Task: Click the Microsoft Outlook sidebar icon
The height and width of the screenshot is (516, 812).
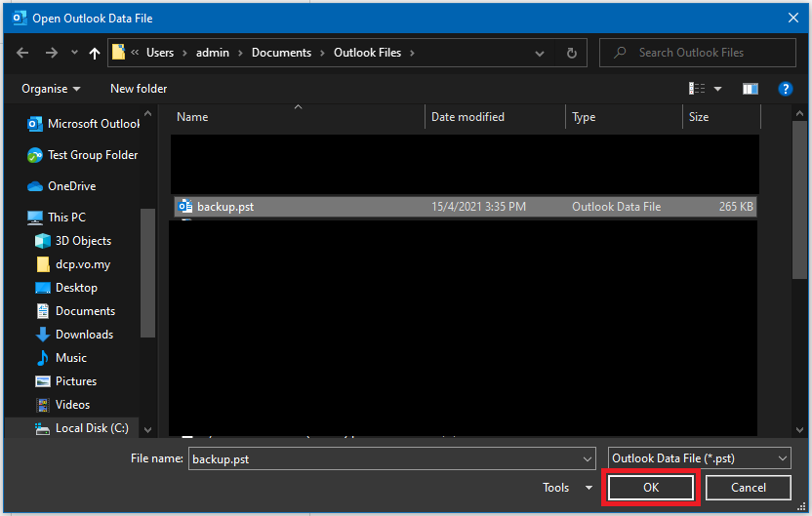Action: pos(35,124)
